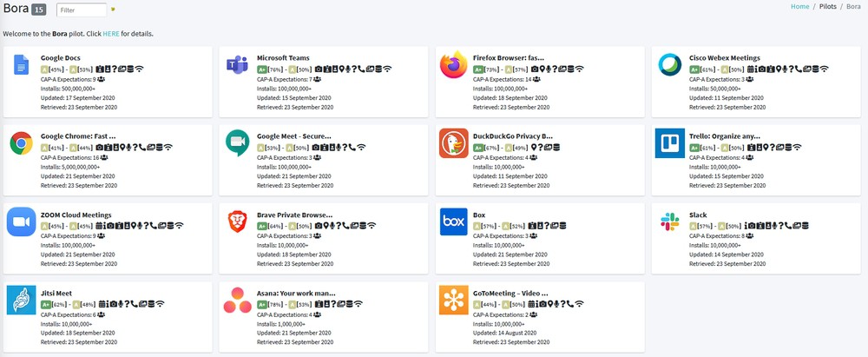Open the 'GoToMeeting – Video ...' title
This screenshot has width=868, height=357.
pos(510,294)
